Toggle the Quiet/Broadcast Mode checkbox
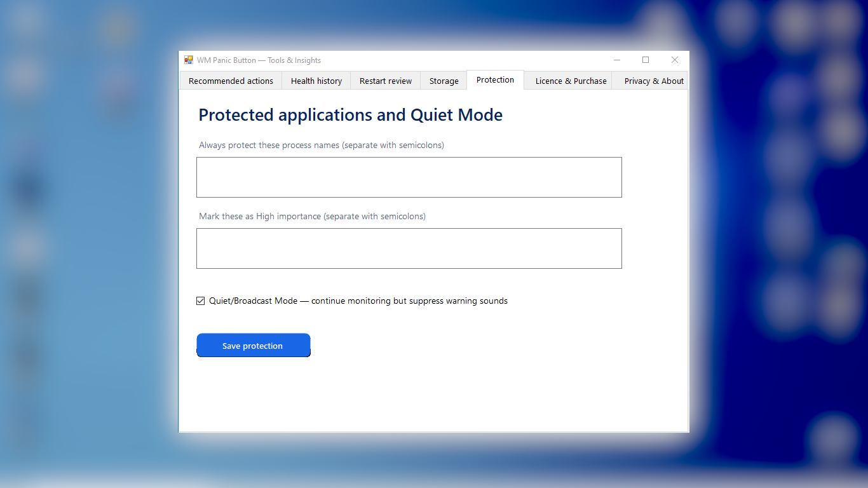Screen dimensions: 868x488 click(201, 301)
